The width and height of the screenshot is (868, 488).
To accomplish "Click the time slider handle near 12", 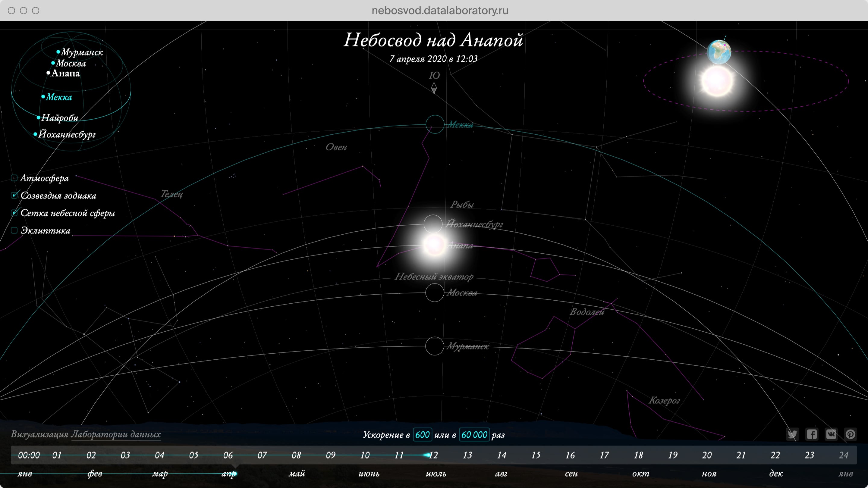I will pos(427,455).
